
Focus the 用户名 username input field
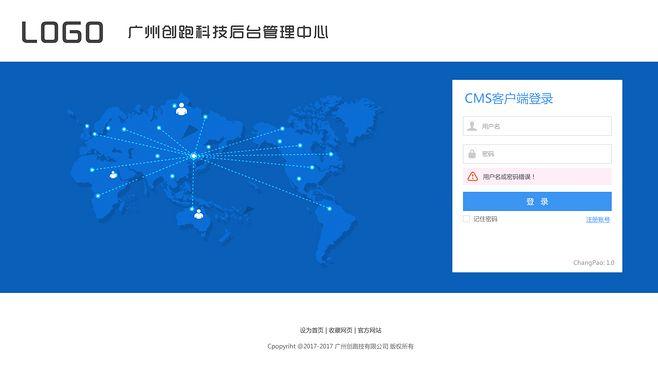click(537, 126)
